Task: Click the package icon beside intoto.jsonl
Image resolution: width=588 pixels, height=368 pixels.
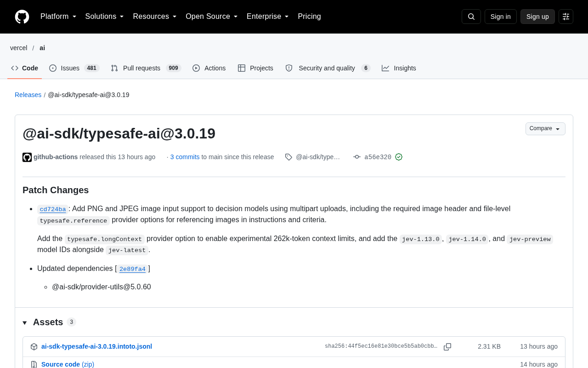Action: click(x=34, y=347)
